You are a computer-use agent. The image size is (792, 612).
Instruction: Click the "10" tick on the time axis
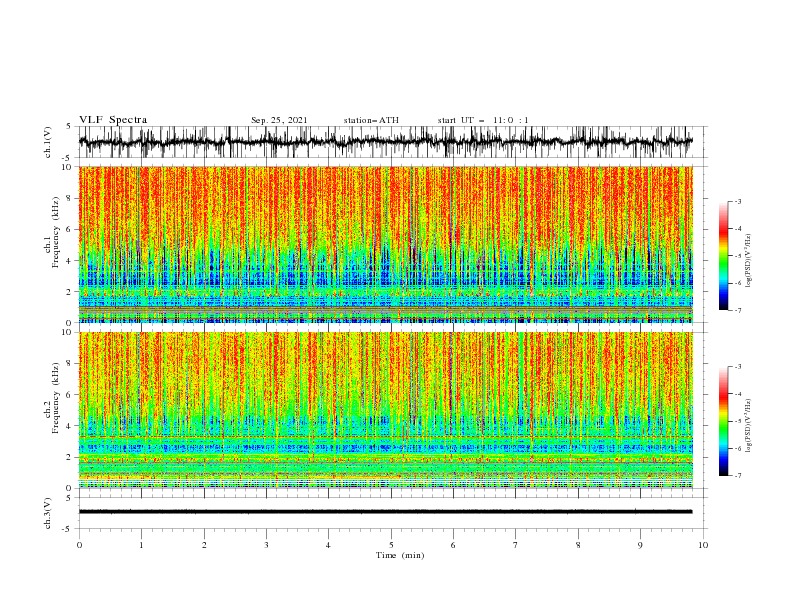pos(703,545)
